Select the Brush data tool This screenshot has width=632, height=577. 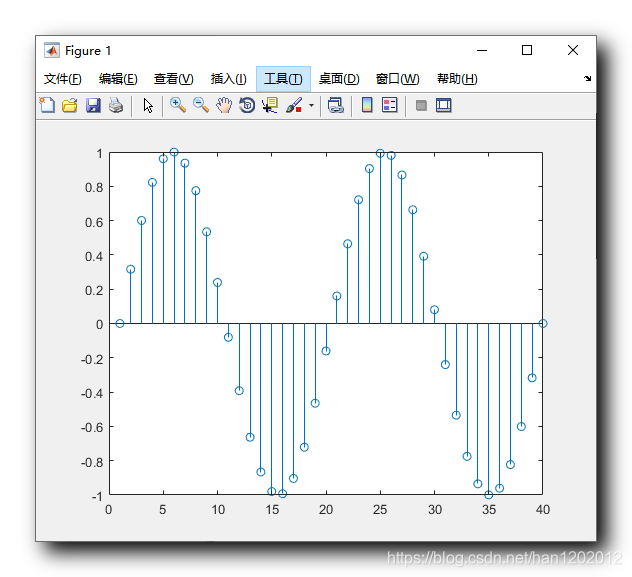click(x=294, y=105)
